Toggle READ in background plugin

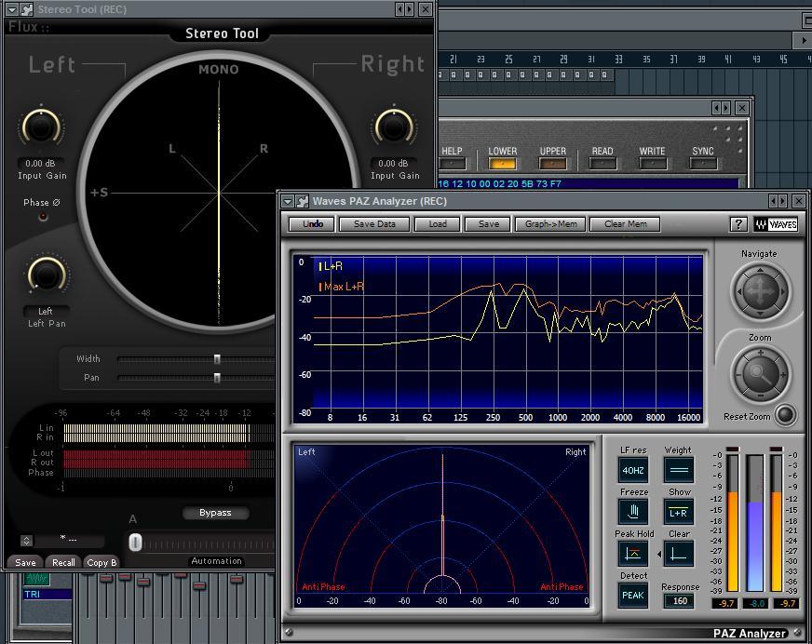coord(602,164)
